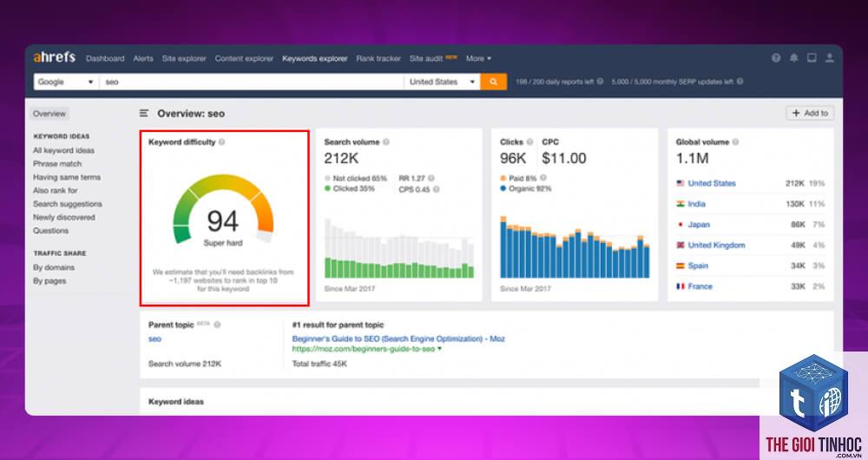Click the 212K search volume value
The width and height of the screenshot is (868, 460).
click(341, 158)
